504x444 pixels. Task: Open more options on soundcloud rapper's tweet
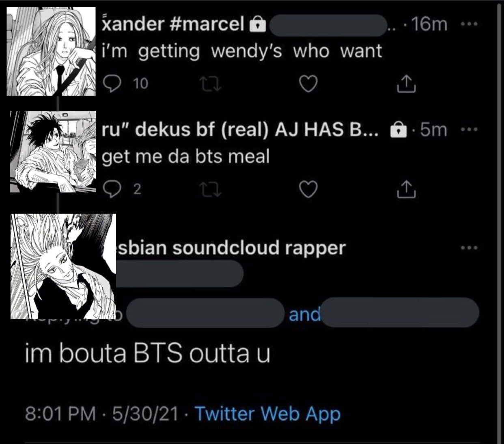(x=470, y=247)
